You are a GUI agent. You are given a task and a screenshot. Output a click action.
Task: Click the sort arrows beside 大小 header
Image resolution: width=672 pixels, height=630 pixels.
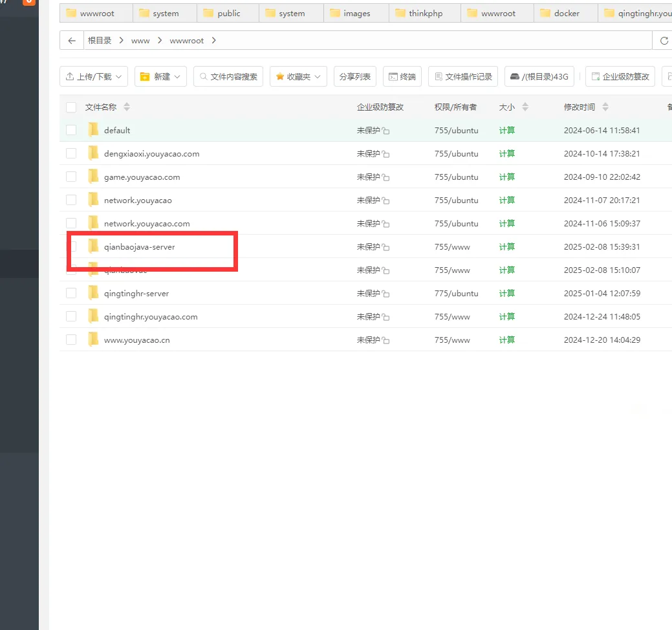point(525,107)
